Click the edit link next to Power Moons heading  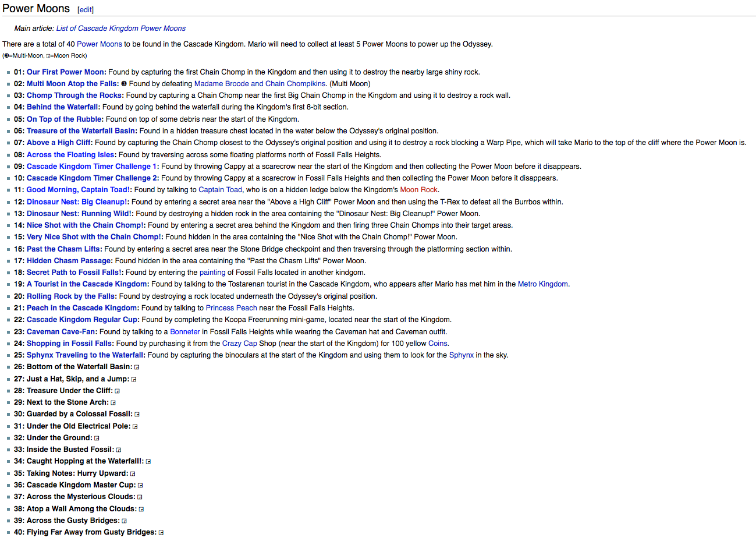coord(86,10)
